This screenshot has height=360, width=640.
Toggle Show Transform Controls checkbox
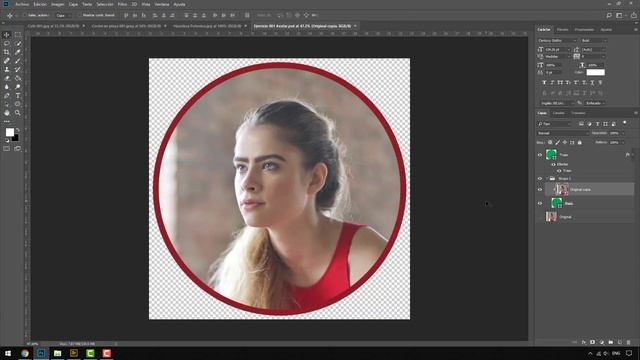pyautogui.click(x=80, y=15)
